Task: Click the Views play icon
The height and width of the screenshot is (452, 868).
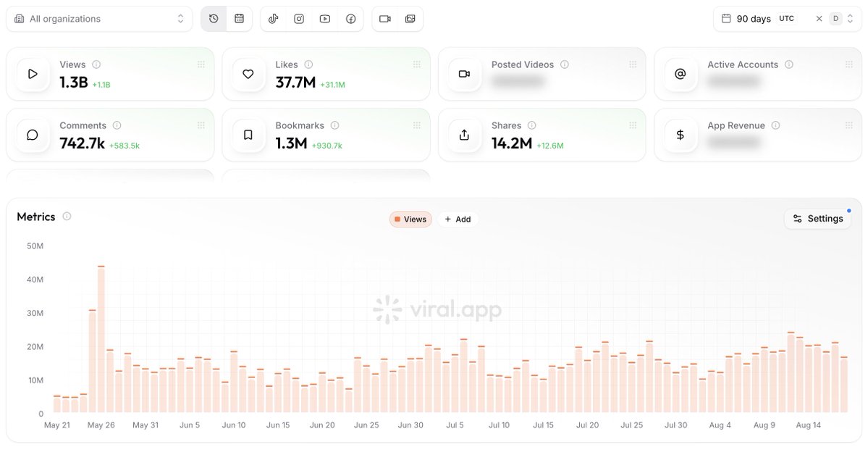Action: click(33, 74)
